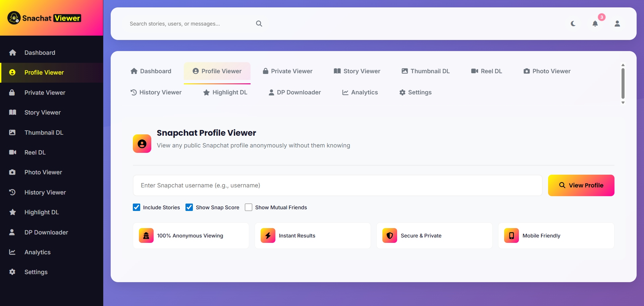Toggle dark mode with the moon icon
The image size is (644, 306).
(x=573, y=24)
